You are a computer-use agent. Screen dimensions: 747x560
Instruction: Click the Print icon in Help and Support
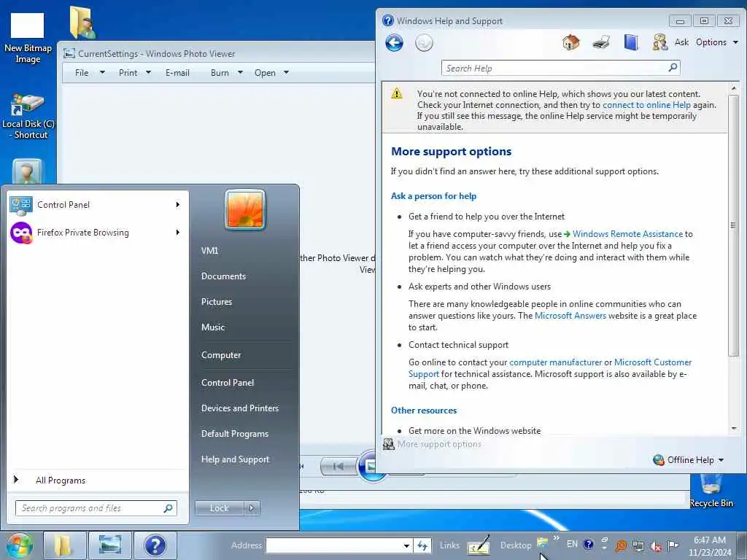point(601,42)
